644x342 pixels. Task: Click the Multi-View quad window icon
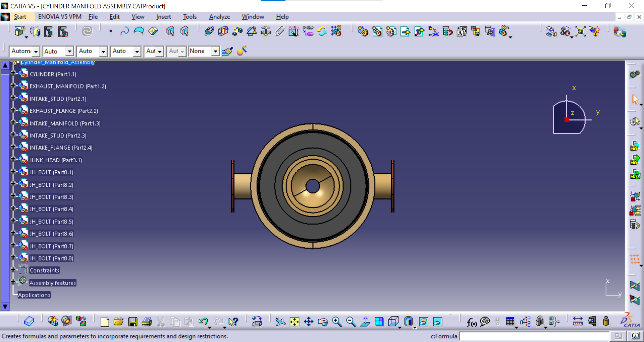tap(379, 322)
